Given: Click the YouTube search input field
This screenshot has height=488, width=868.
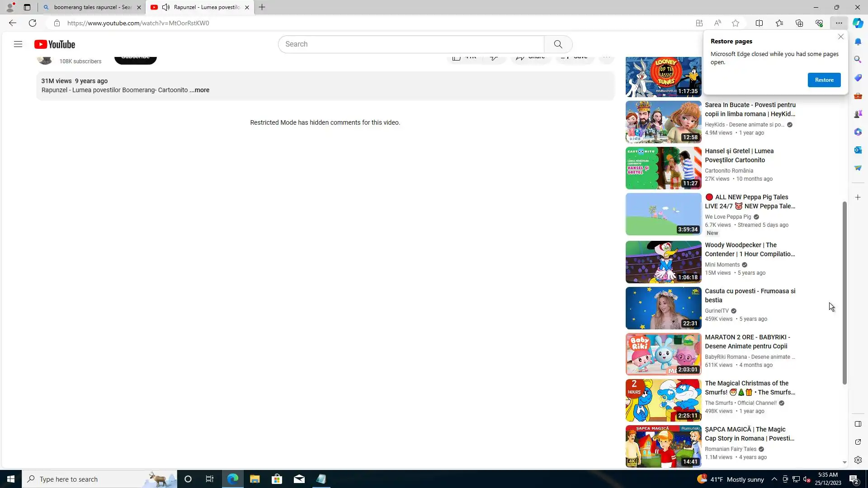Looking at the screenshot, I should tap(410, 44).
